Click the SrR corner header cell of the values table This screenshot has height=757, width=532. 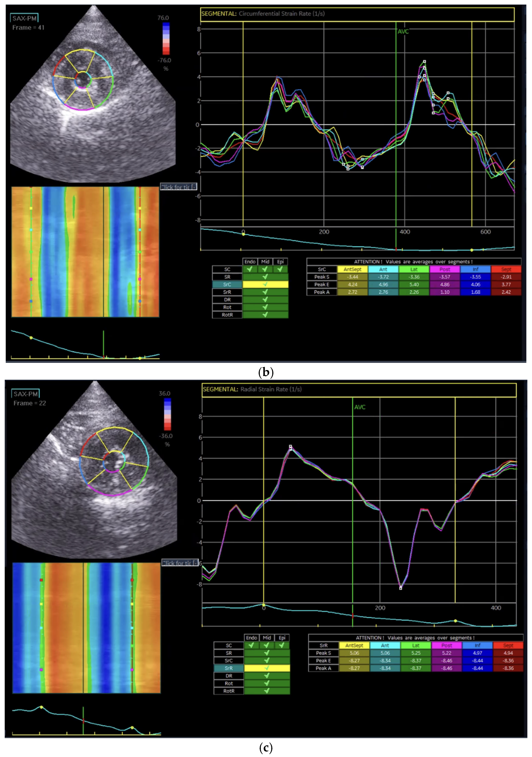pyautogui.click(x=323, y=645)
